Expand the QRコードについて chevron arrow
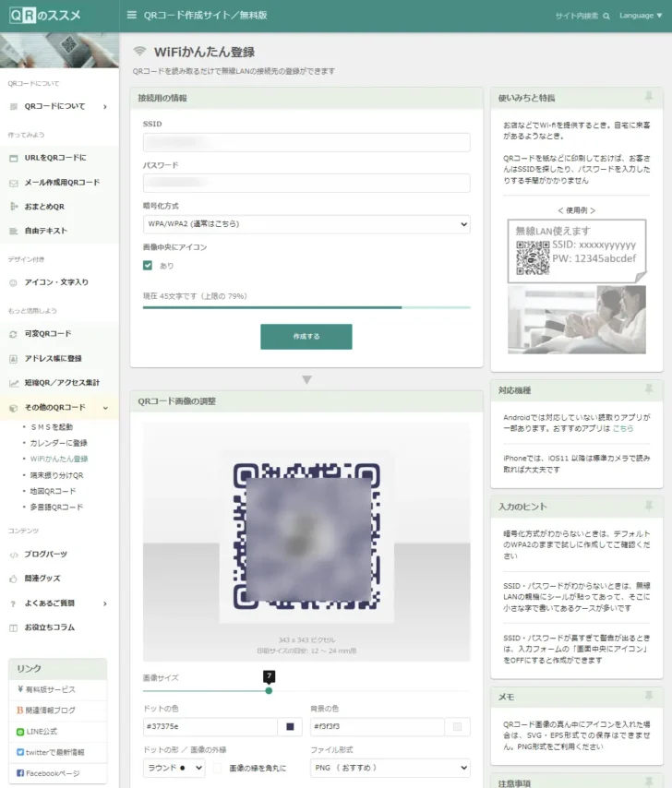Screen dimensions: 672x788 coord(105,106)
